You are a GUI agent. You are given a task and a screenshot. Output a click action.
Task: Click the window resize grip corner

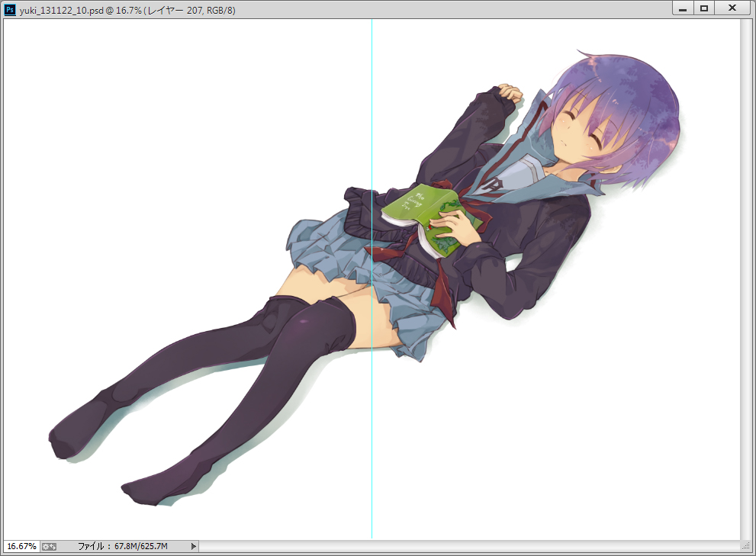point(746,546)
